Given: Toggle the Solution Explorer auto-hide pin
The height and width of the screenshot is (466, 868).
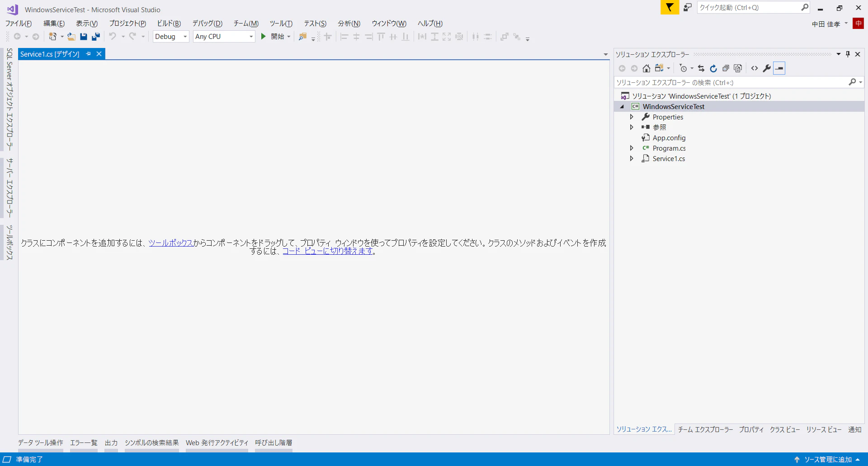Looking at the screenshot, I should pyautogui.click(x=848, y=54).
